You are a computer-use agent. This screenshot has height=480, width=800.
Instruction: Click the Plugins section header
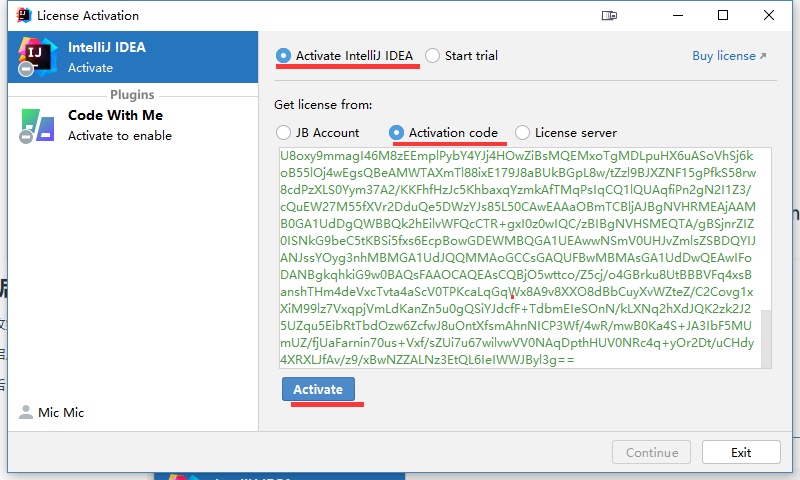point(132,94)
